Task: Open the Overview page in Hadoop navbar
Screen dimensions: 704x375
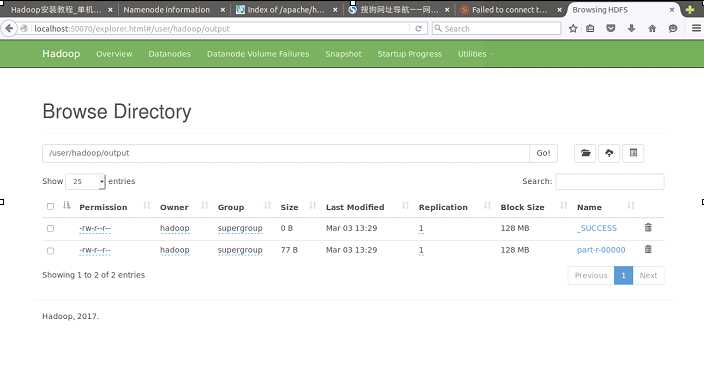Action: pyautogui.click(x=114, y=54)
